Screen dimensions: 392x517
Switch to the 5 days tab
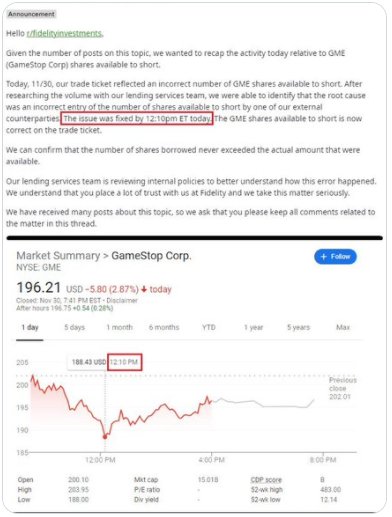click(74, 327)
